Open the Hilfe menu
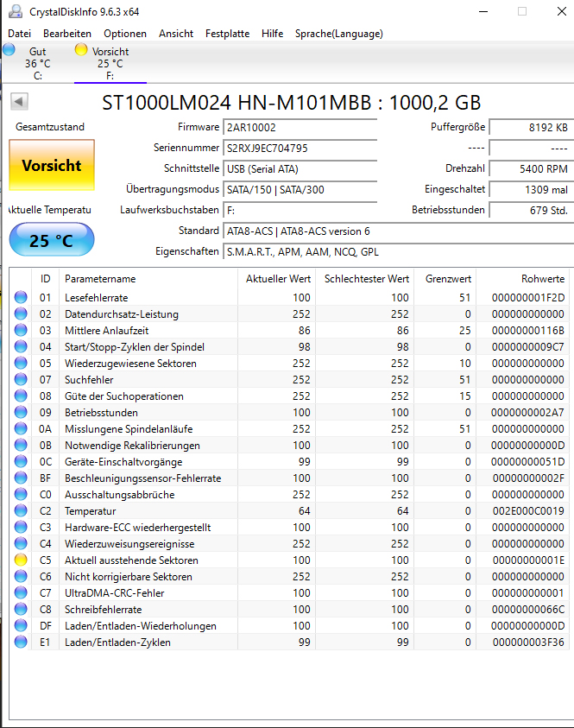 pos(273,34)
